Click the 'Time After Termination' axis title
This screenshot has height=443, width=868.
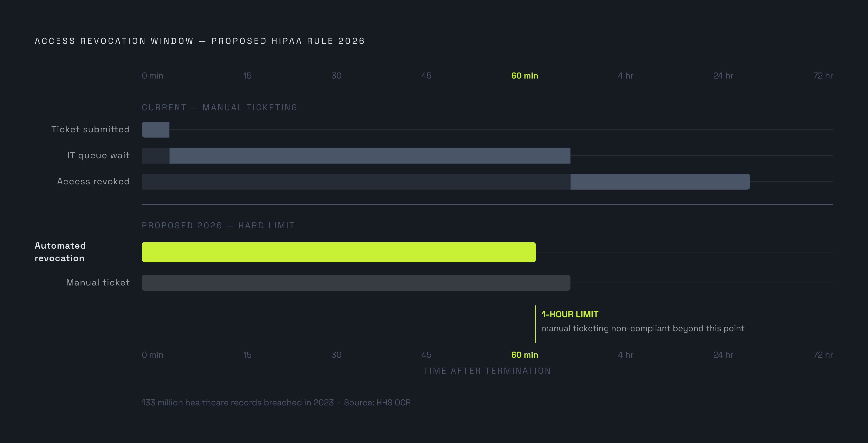click(x=487, y=371)
